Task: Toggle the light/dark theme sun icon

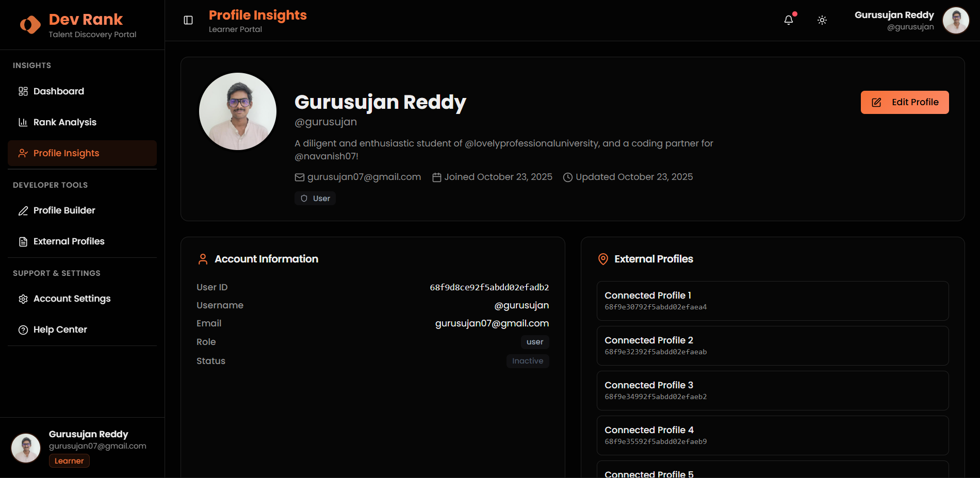Action: tap(822, 20)
